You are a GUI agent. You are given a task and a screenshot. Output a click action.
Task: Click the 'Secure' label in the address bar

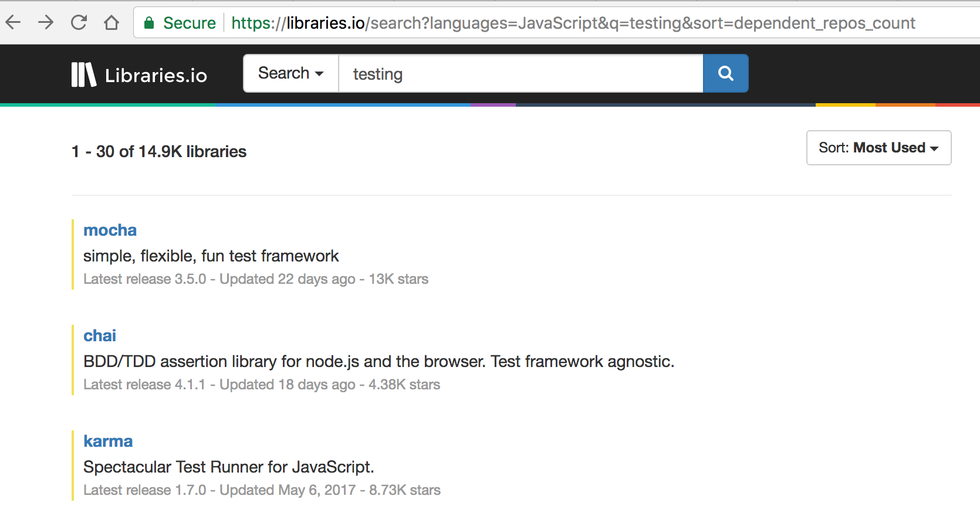coord(189,23)
